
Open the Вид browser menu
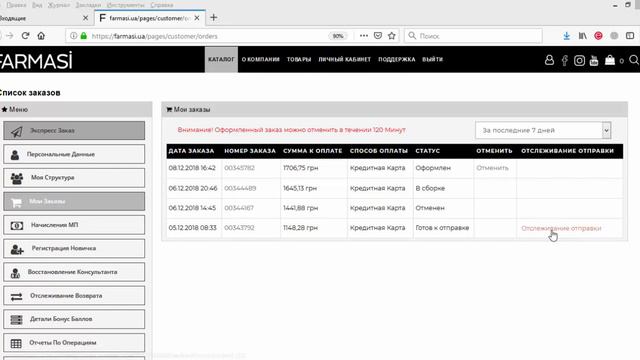coord(37,5)
